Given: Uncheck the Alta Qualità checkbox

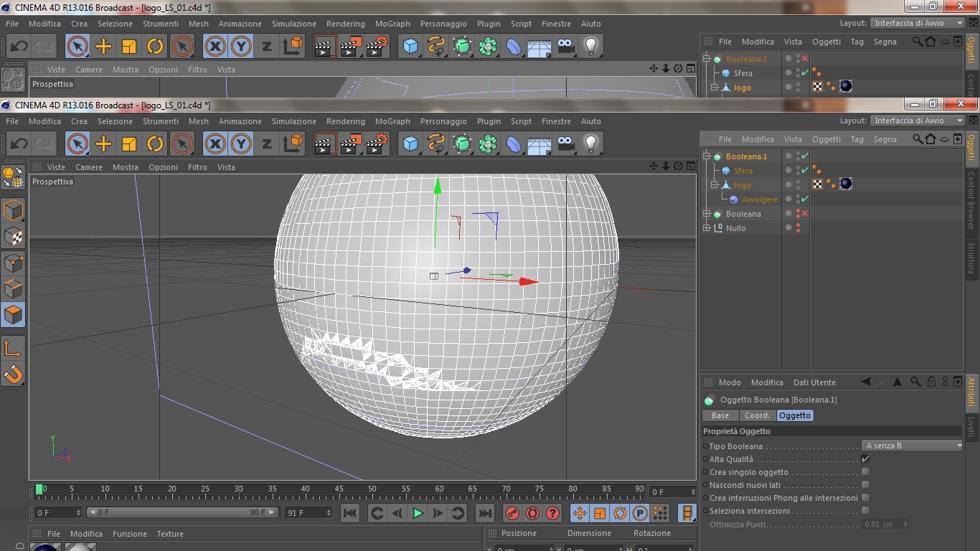Looking at the screenshot, I should pyautogui.click(x=865, y=459).
